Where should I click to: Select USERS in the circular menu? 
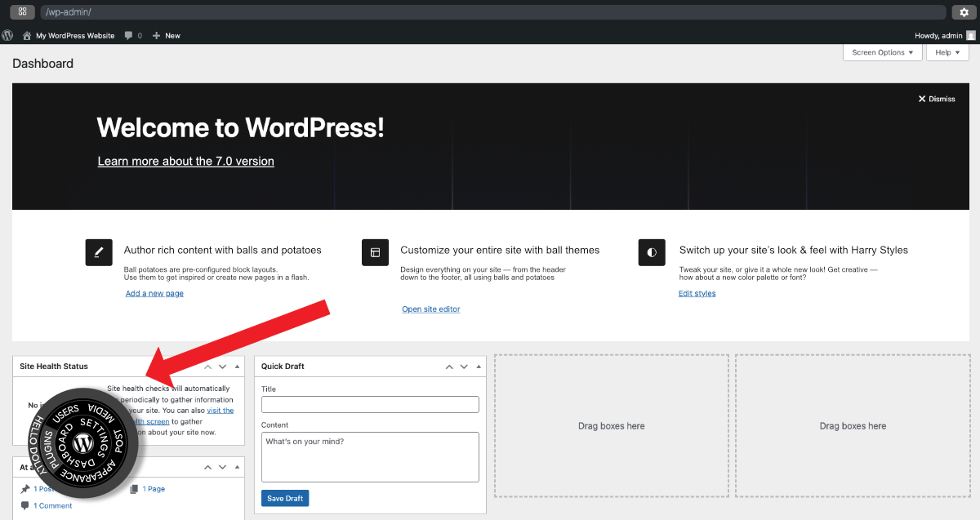click(66, 413)
